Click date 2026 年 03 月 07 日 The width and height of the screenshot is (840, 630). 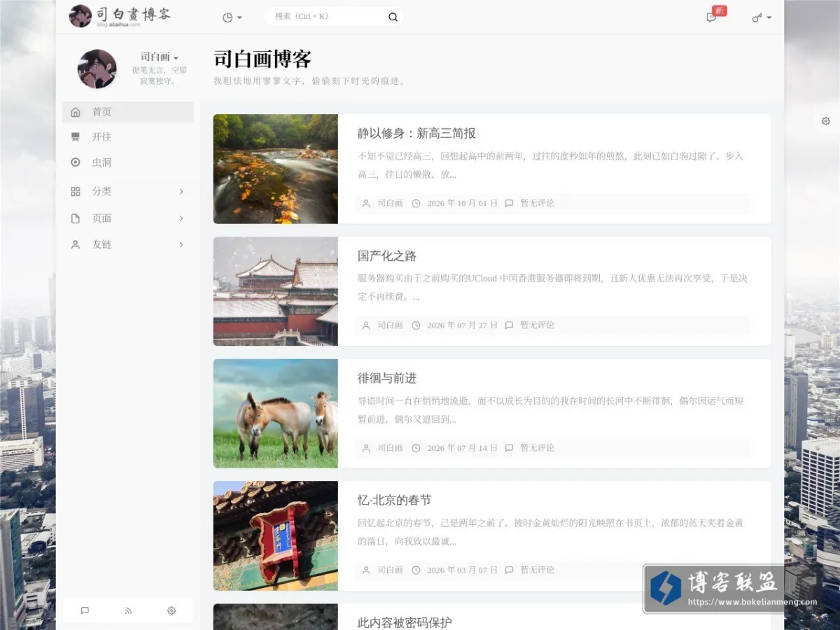[x=462, y=570]
